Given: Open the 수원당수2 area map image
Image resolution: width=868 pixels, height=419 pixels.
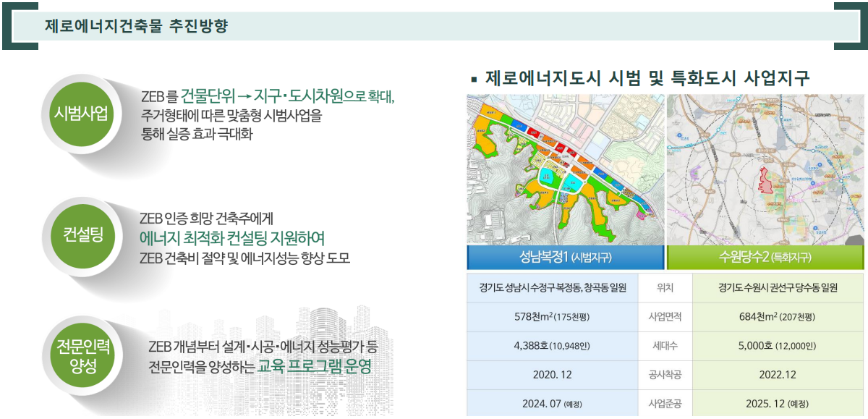Looking at the screenshot, I should 765,169.
